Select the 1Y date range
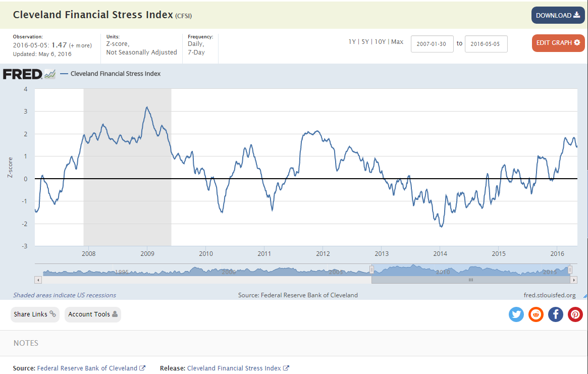This screenshot has width=588, height=374. [352, 41]
